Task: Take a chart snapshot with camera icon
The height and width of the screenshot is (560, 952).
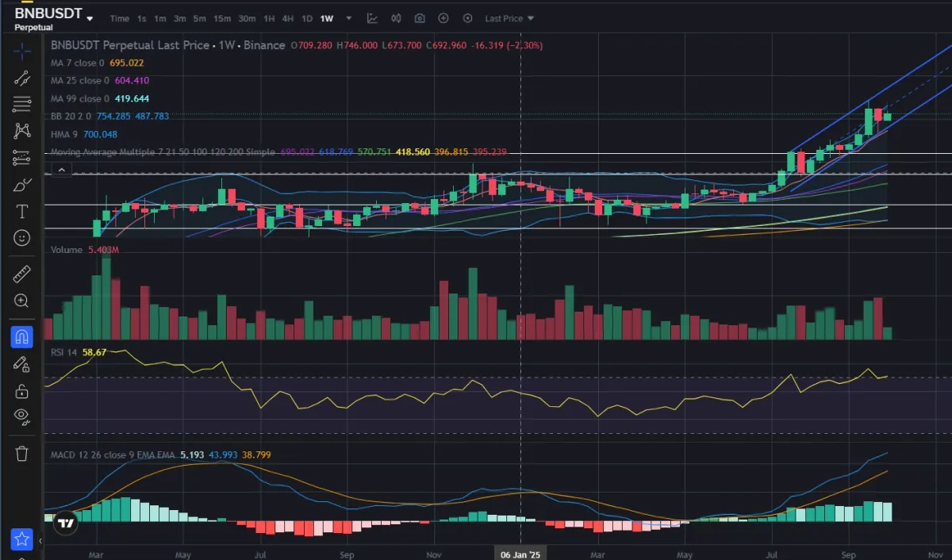Action: tap(420, 18)
